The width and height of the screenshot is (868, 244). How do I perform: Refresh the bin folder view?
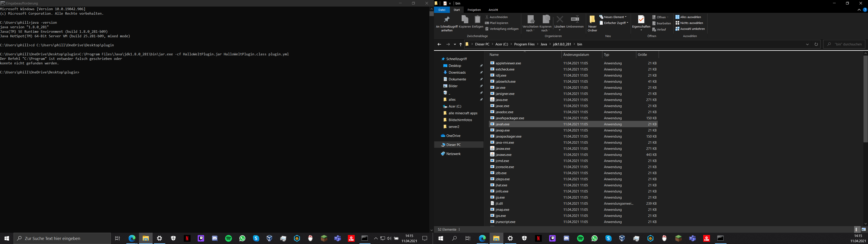(x=816, y=44)
